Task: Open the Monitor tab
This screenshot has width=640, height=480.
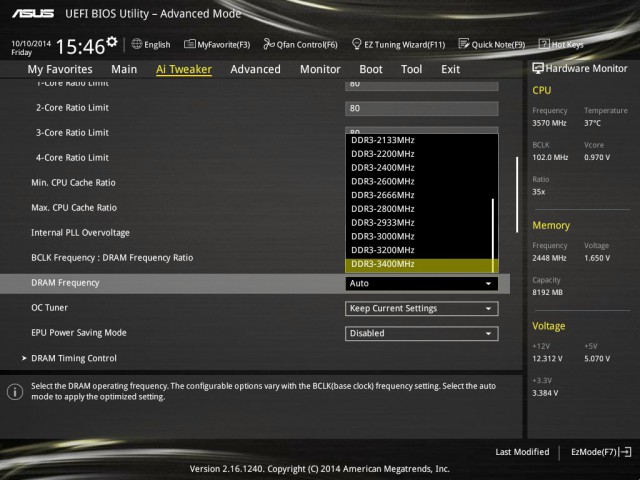Action: [x=320, y=69]
